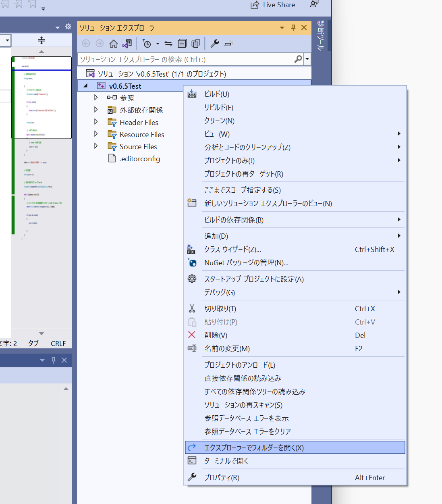Click the editor split handle icon above minimap
The height and width of the screenshot is (504, 442).
[x=42, y=40]
